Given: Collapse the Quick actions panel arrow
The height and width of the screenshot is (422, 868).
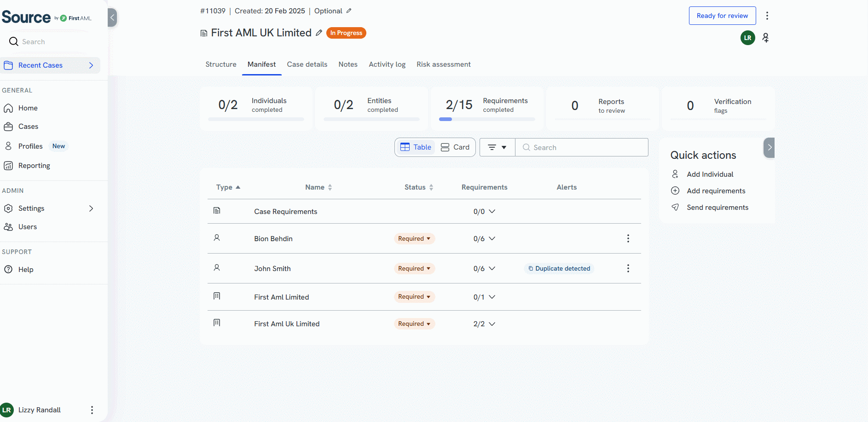Looking at the screenshot, I should [x=769, y=148].
